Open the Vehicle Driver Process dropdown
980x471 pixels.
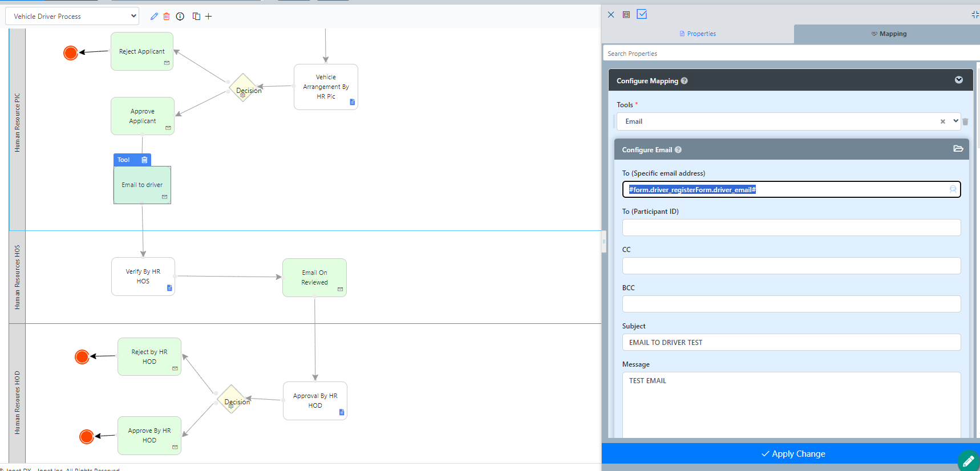point(72,17)
